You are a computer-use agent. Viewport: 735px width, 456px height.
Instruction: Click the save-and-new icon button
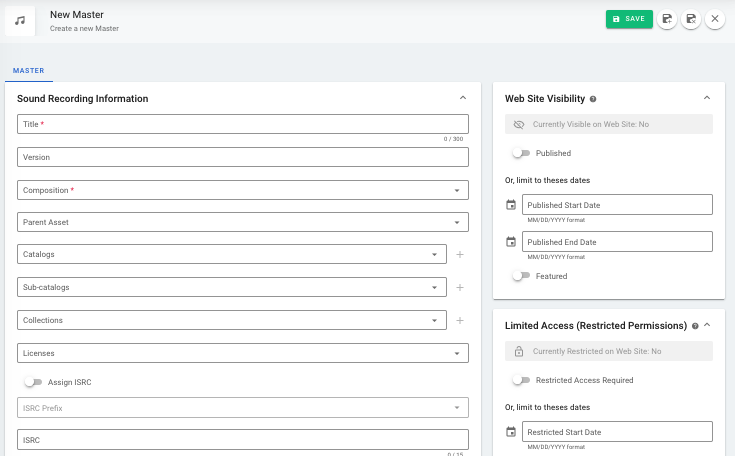click(x=667, y=19)
